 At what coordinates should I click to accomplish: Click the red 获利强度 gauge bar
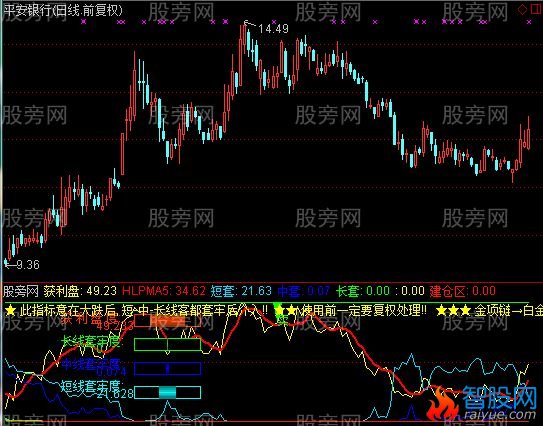[x=167, y=321]
